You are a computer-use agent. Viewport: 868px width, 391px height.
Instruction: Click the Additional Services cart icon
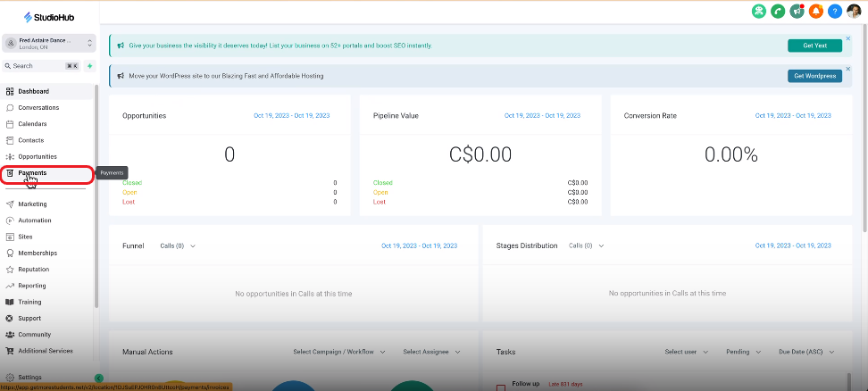point(10,351)
